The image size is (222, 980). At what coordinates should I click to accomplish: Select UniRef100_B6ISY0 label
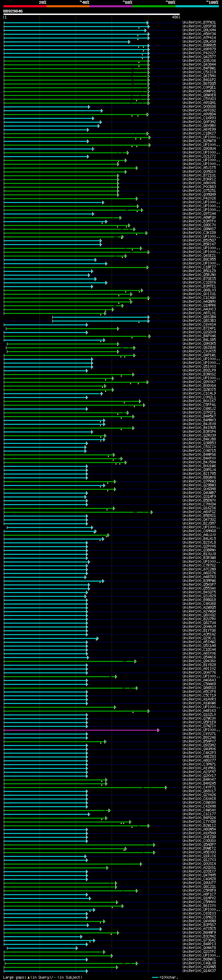click(x=199, y=906)
